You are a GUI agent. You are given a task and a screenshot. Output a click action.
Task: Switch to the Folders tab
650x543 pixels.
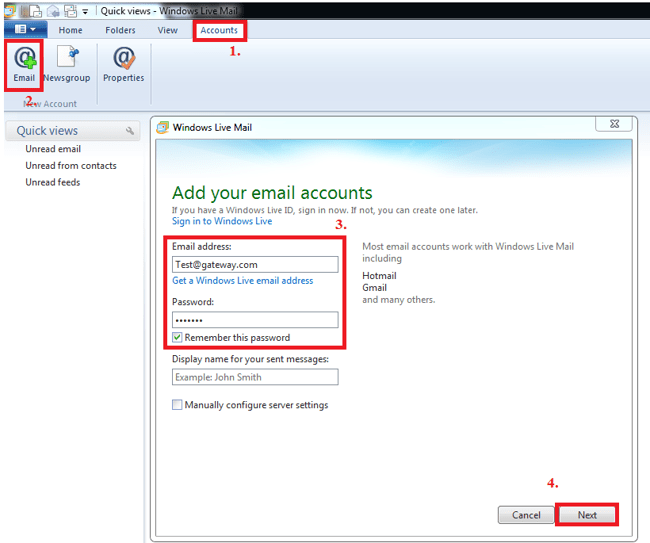pyautogui.click(x=120, y=30)
